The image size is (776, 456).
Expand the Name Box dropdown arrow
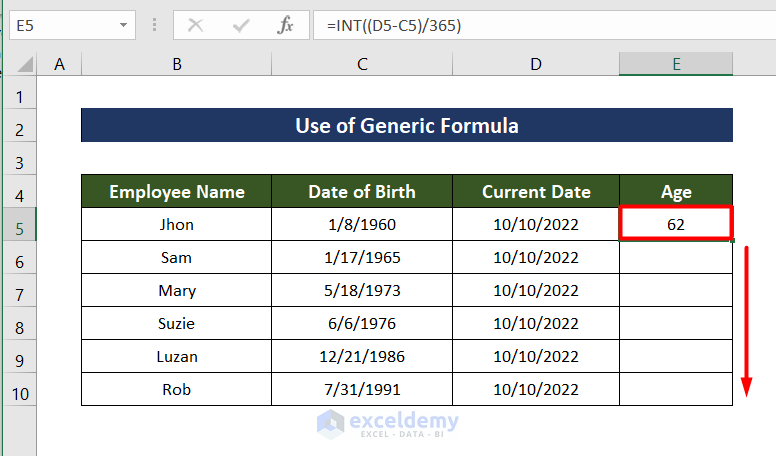pos(123,25)
